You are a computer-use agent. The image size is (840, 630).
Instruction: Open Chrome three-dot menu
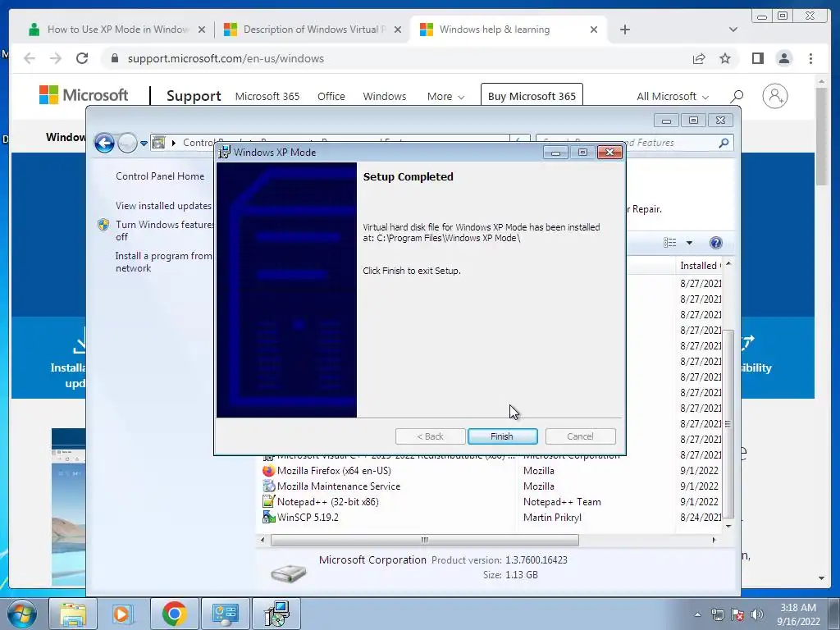[x=810, y=58]
